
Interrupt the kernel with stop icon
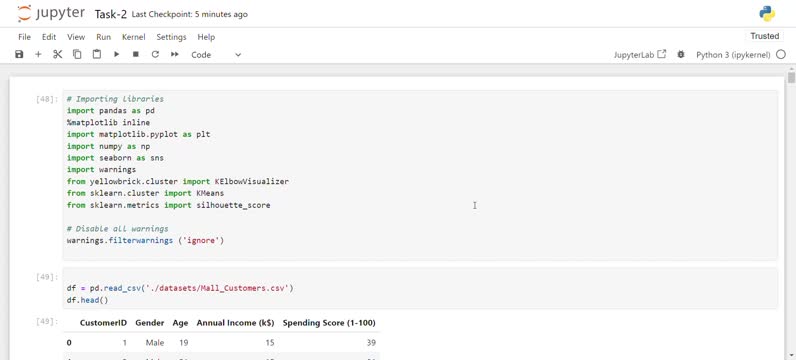(136, 54)
